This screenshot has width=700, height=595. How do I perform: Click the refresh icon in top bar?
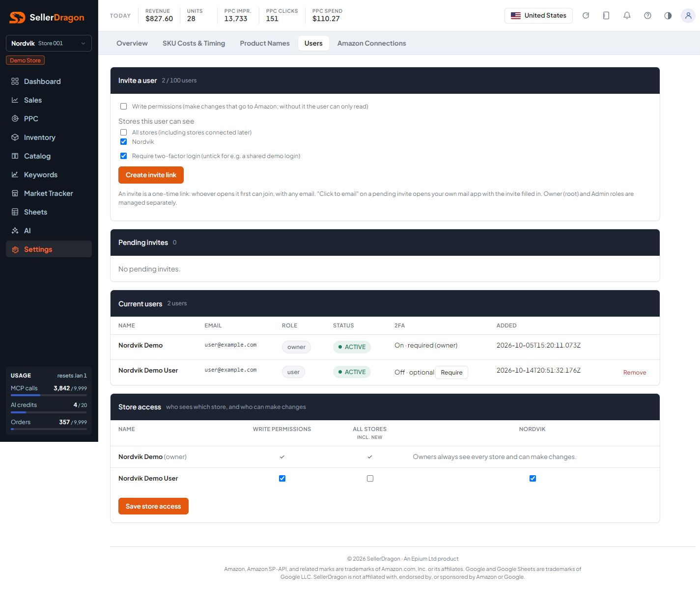(586, 16)
